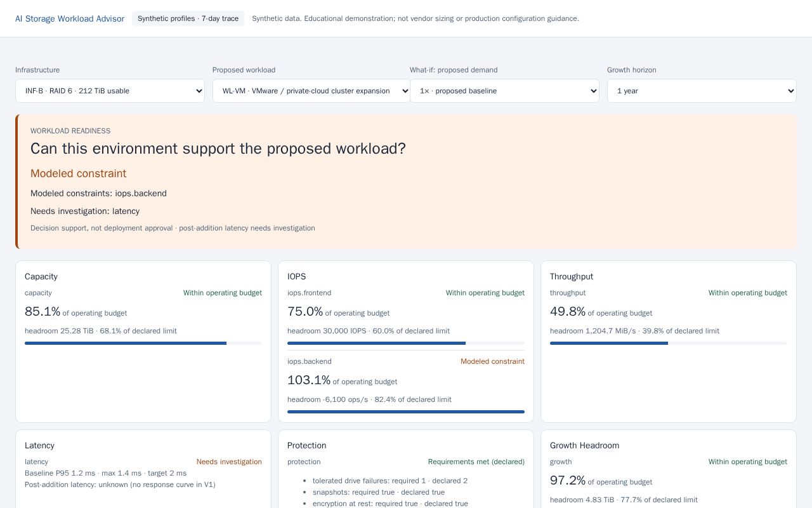Click the 103.1% iops.backend value
This screenshot has width=812, height=508.
(309, 380)
